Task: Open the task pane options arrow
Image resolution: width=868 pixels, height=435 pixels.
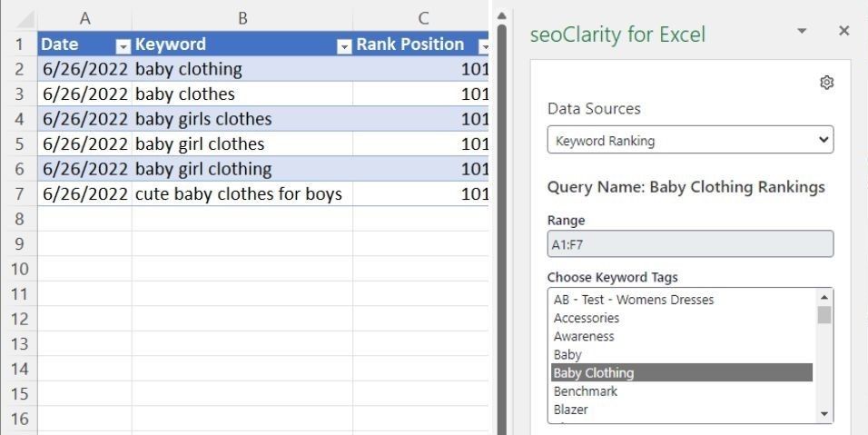Action: 801,31
